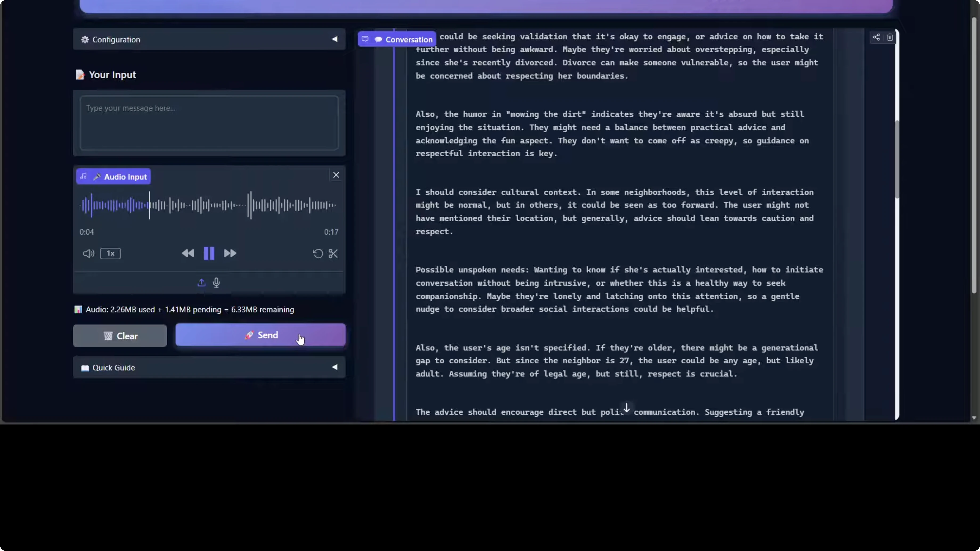This screenshot has height=551, width=980.
Task: Change the 1x playback speed
Action: (110, 254)
